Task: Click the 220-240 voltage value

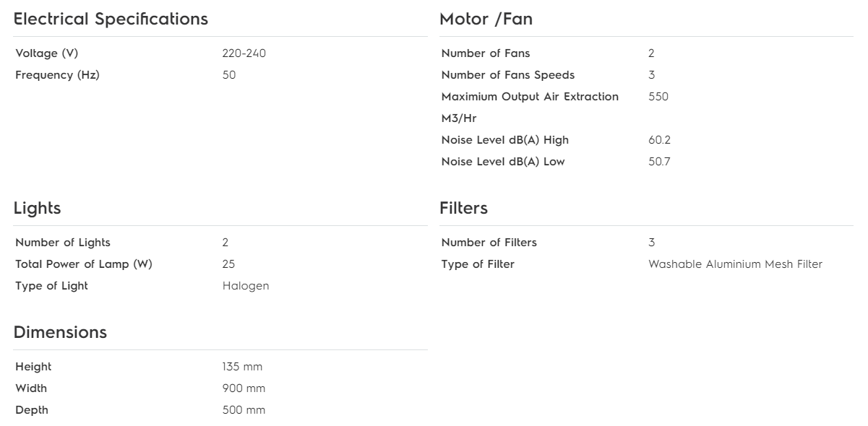Action: click(244, 53)
